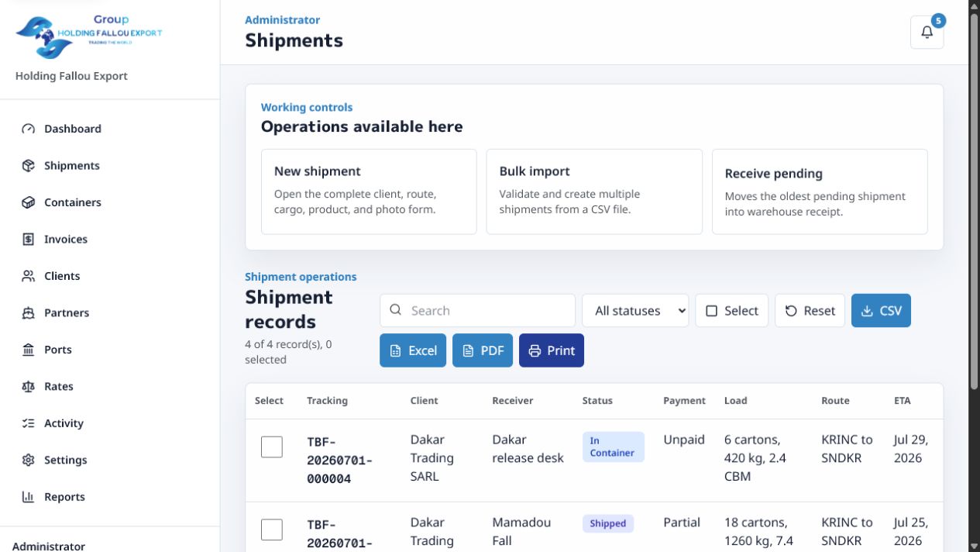Click the Rates scale icon in sidebar
Screen dimensions: 980x552
(x=29, y=387)
